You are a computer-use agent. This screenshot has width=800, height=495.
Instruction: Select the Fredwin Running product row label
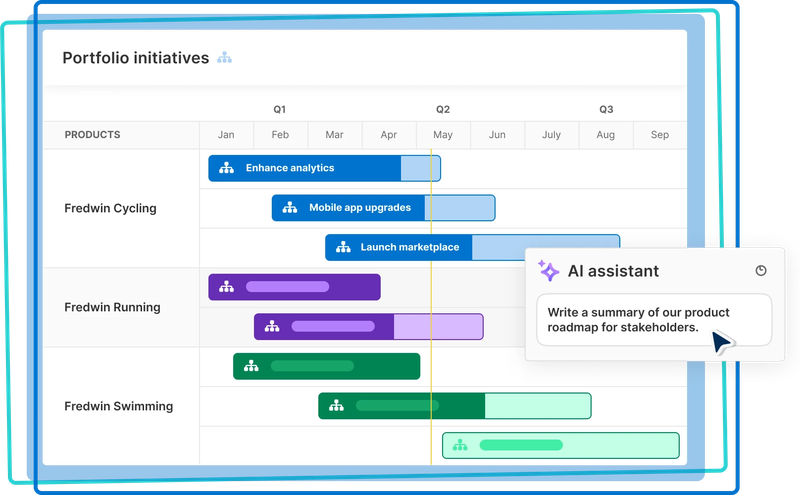(x=112, y=307)
